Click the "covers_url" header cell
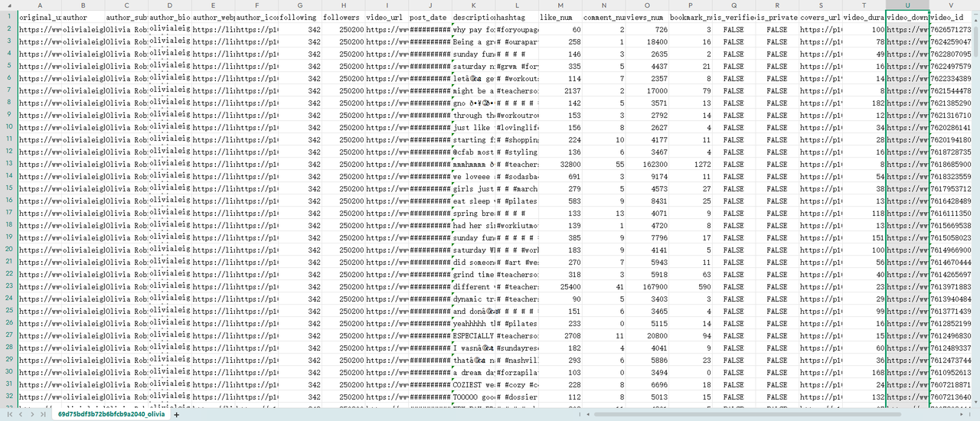 (x=821, y=17)
